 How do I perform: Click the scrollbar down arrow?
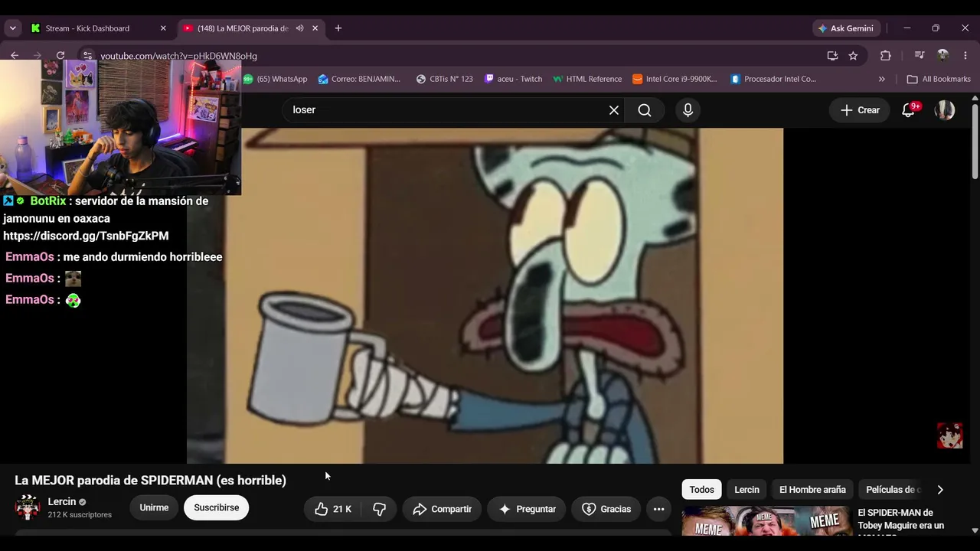tap(975, 530)
